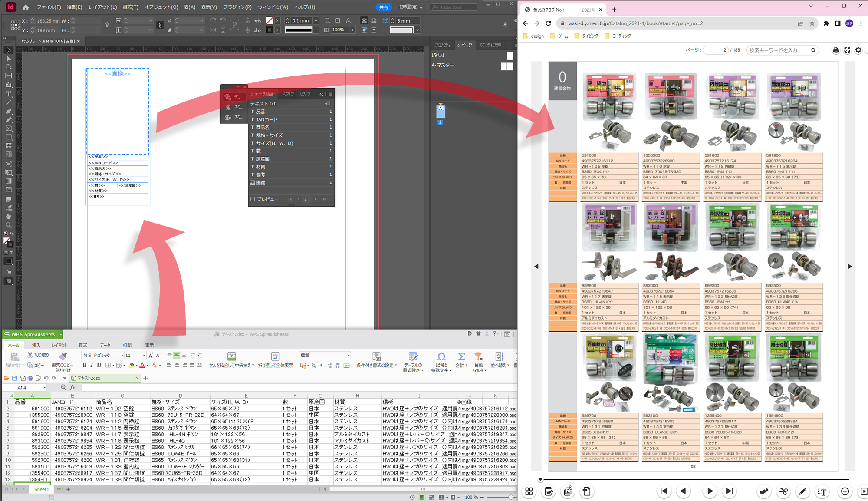Bookmark page with the star icon
This screenshot has height=501, width=868.
click(x=812, y=23)
